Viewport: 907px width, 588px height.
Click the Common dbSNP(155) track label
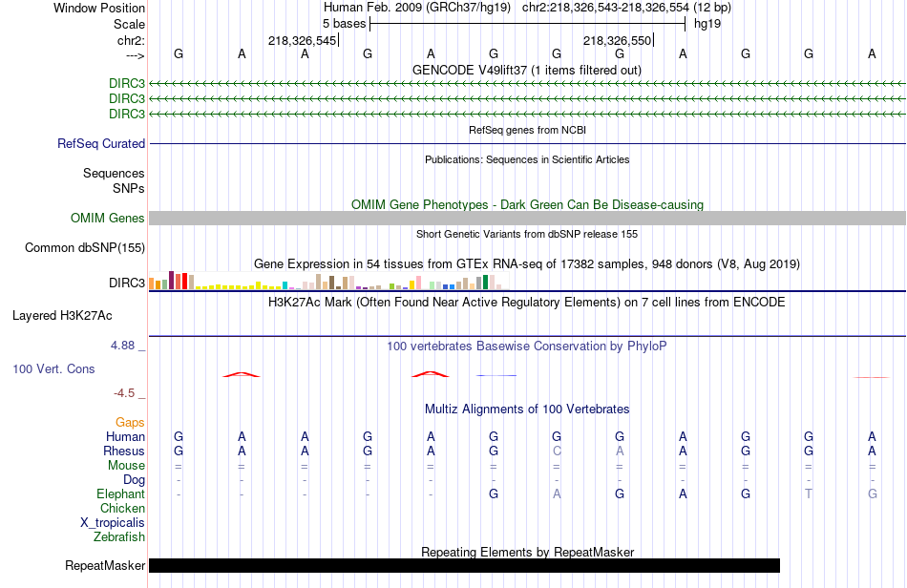click(84, 247)
